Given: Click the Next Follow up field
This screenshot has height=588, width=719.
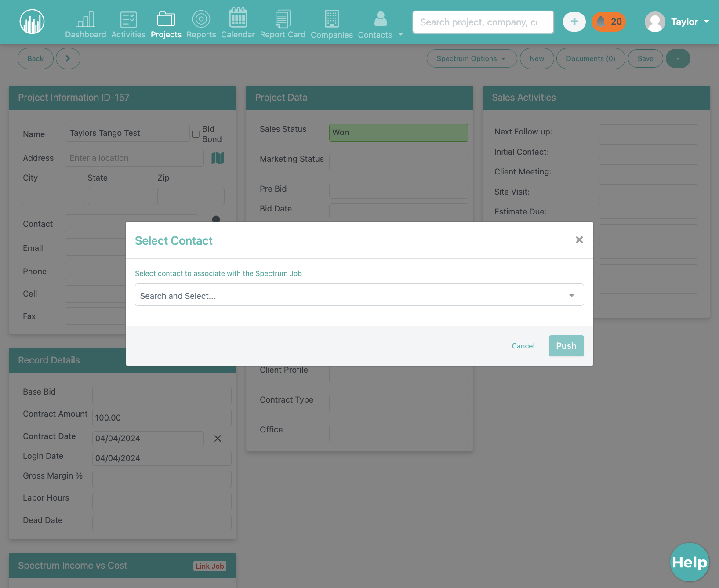Looking at the screenshot, I should point(648,132).
